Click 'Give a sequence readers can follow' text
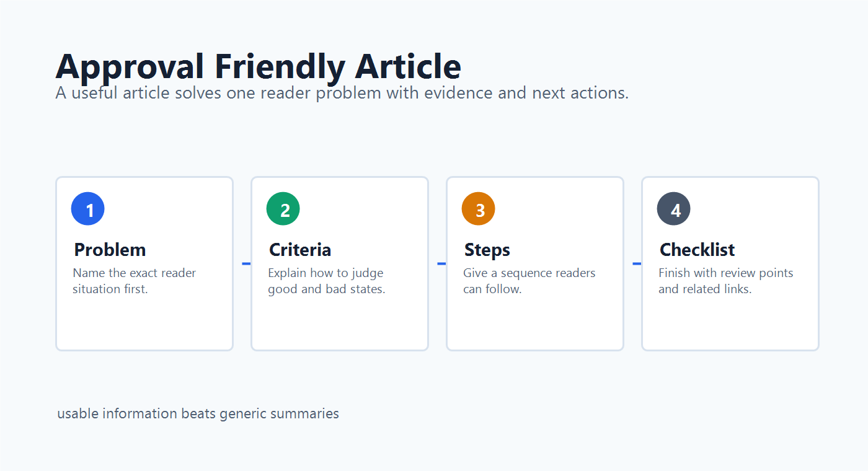The width and height of the screenshot is (868, 471). (x=529, y=281)
